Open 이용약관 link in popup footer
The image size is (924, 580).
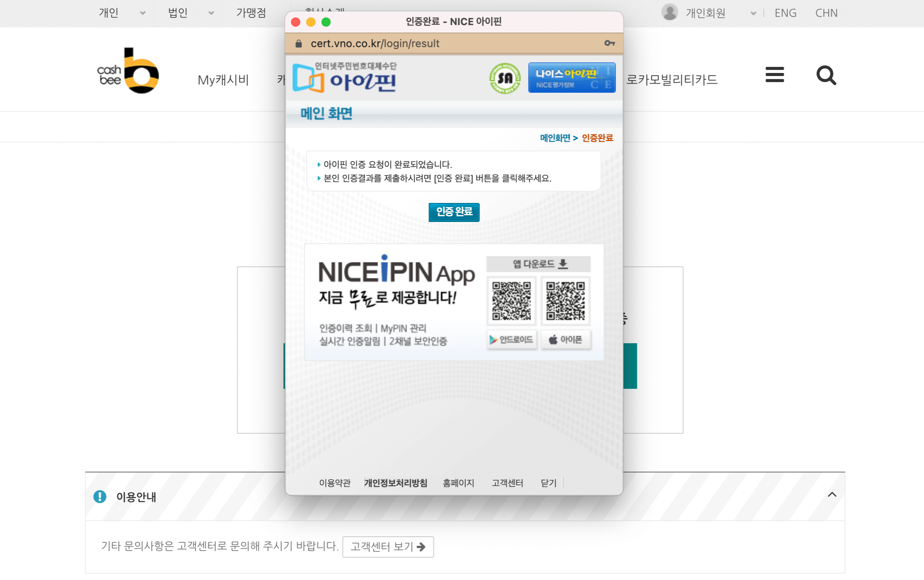[335, 483]
